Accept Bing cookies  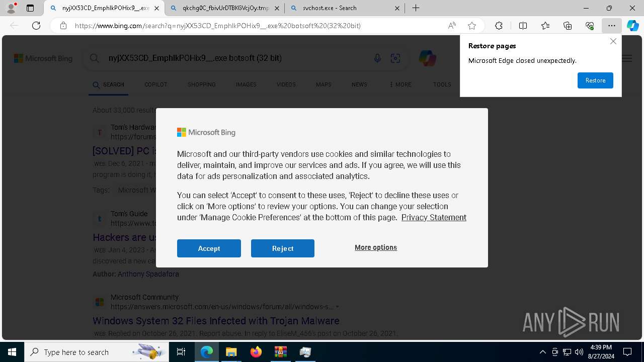point(209,248)
